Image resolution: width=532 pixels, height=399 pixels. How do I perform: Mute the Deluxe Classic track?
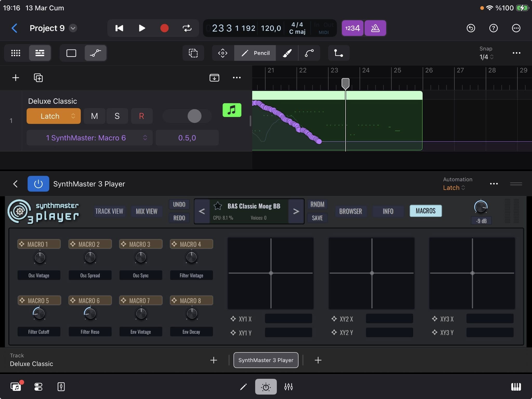[94, 116]
